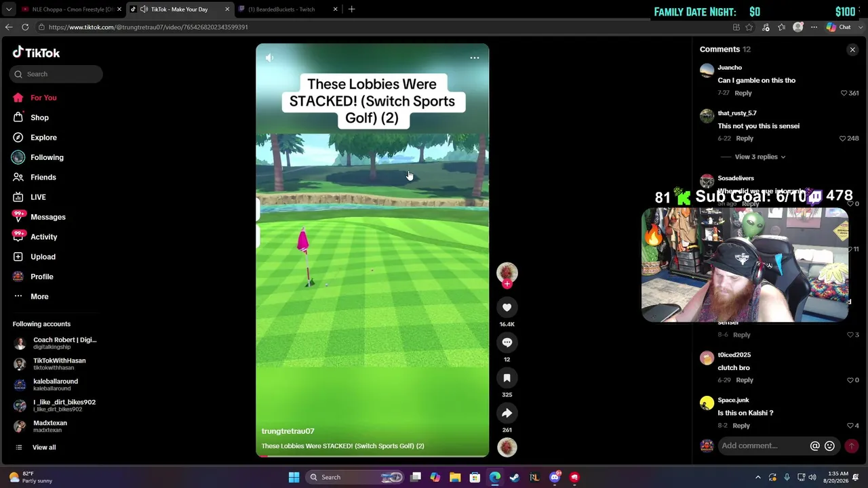
Task: Go to the For You feed
Action: click(x=43, y=98)
